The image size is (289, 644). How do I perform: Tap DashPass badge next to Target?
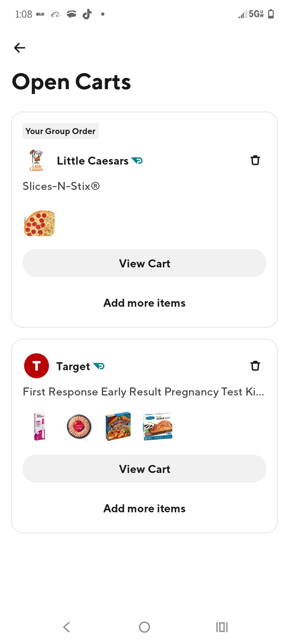[99, 366]
